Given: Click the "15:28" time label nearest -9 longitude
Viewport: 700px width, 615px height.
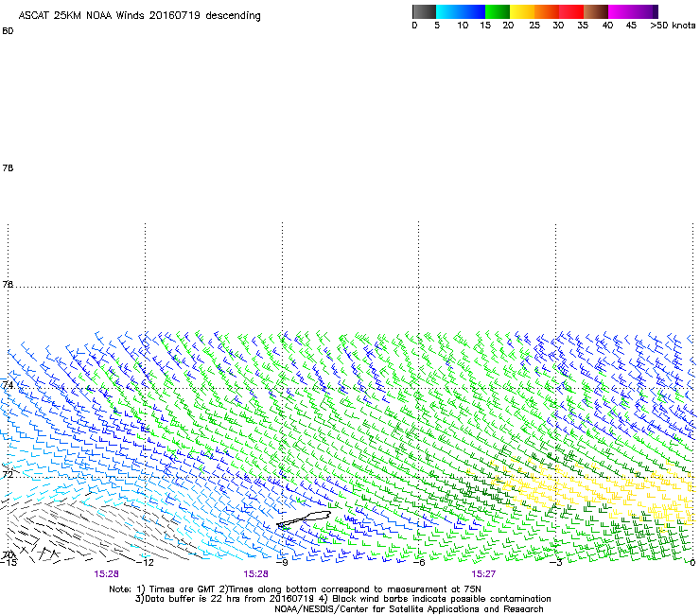Looking at the screenshot, I should click(x=255, y=574).
